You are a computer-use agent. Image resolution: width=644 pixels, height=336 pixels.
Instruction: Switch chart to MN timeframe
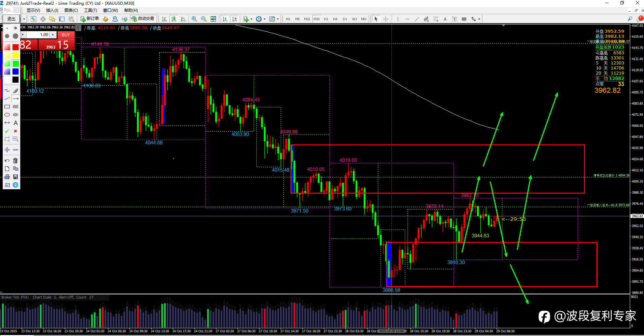[364, 19]
